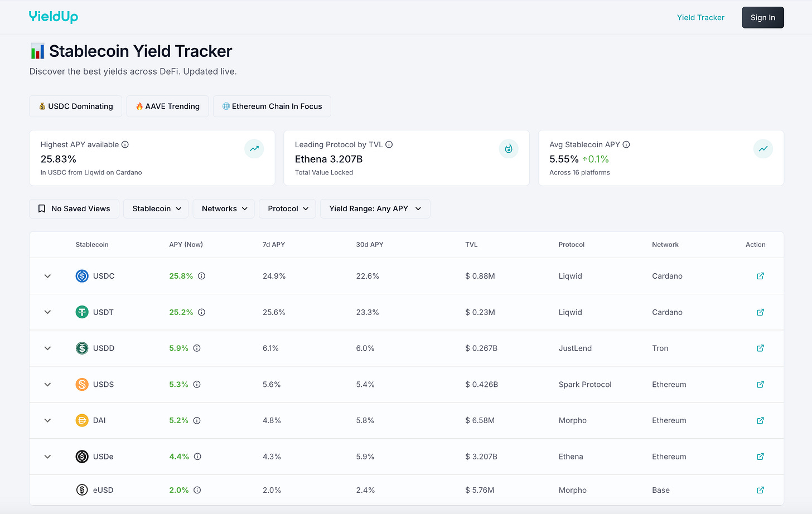Click the YieldUp logo

54,17
